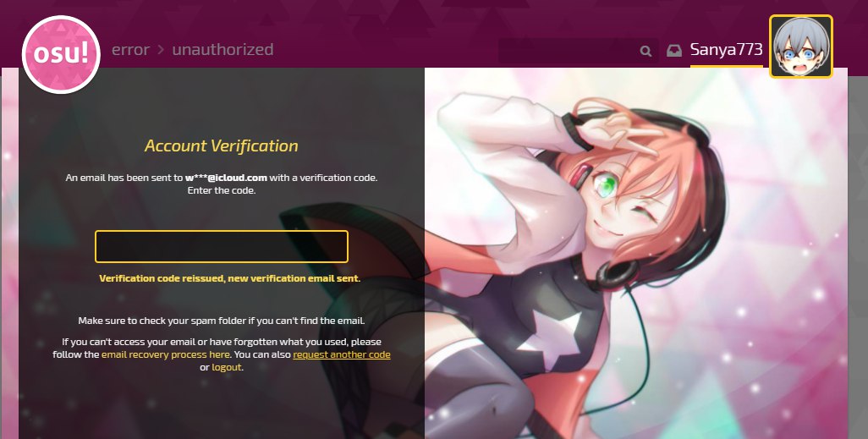Image resolution: width=868 pixels, height=439 pixels.
Task: Focus the header search field
Action: [569, 51]
